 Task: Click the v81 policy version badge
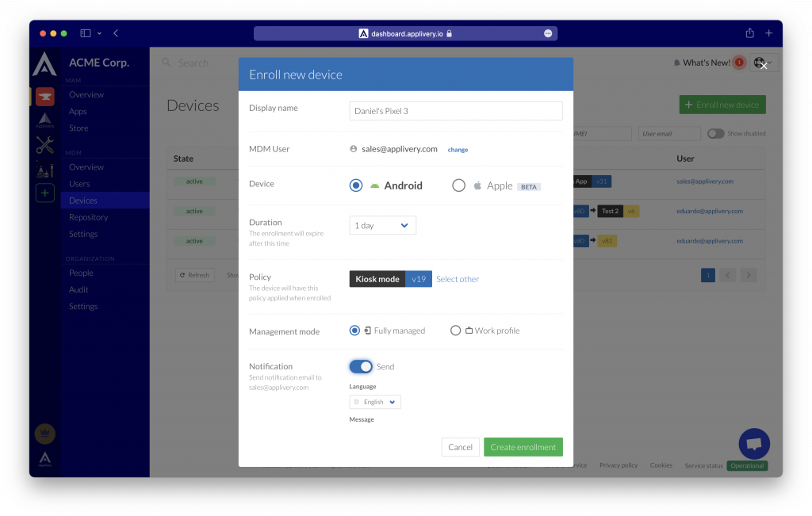tap(607, 241)
